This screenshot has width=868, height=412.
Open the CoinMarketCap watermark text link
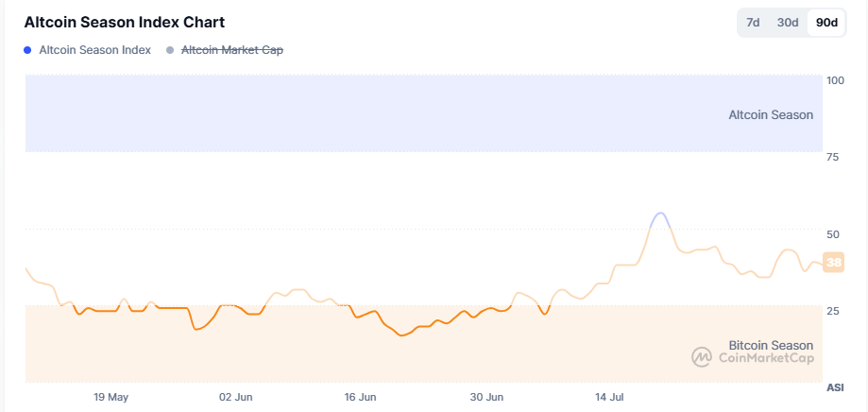click(x=766, y=357)
